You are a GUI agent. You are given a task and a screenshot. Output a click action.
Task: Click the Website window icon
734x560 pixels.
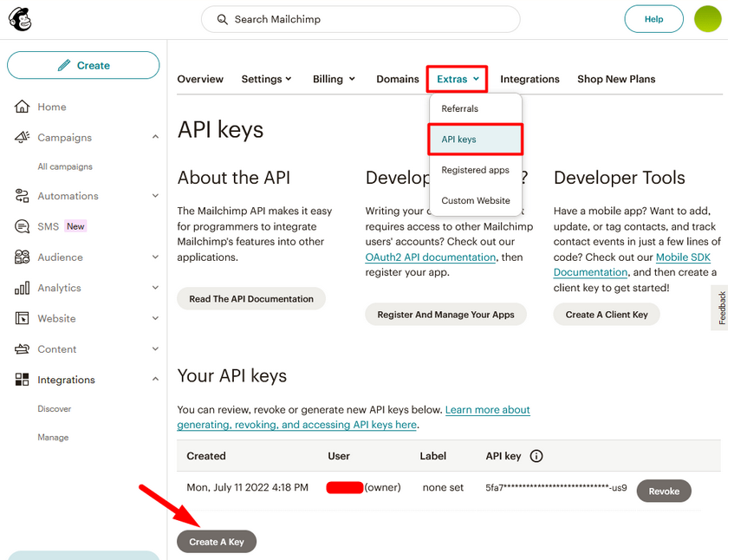pos(22,318)
